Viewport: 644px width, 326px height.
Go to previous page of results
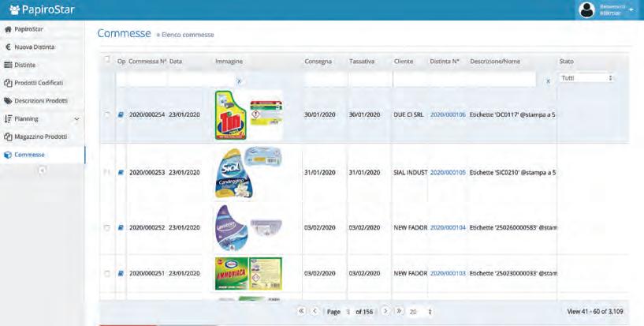click(x=315, y=311)
